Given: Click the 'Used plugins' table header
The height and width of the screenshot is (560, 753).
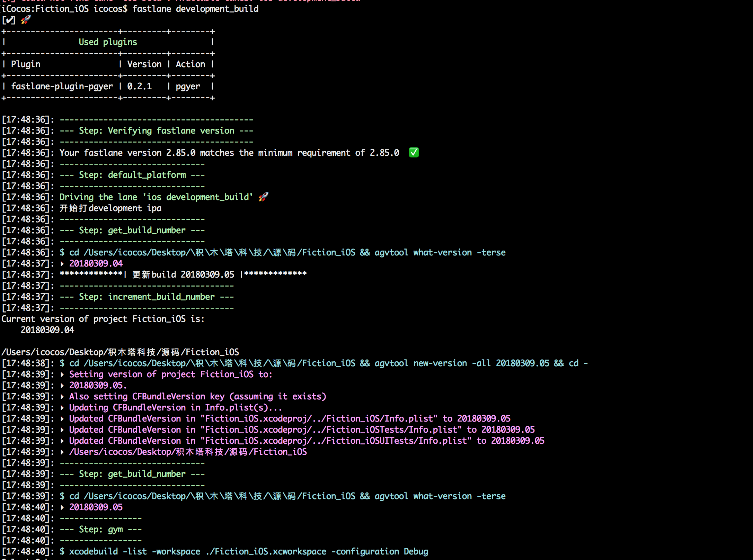Looking at the screenshot, I should [108, 42].
